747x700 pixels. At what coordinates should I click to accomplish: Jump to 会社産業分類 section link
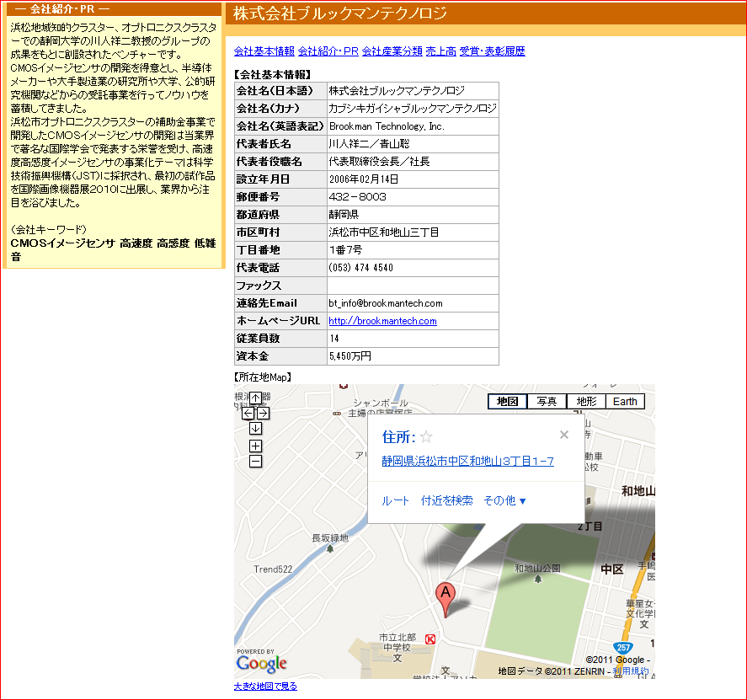pyautogui.click(x=392, y=51)
